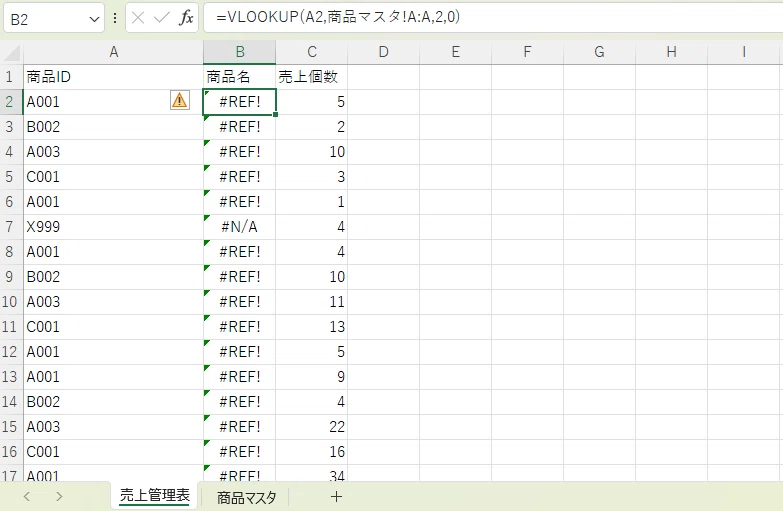Select cell C15 with value 22
Image resolution: width=783 pixels, height=511 pixels.
pyautogui.click(x=312, y=427)
